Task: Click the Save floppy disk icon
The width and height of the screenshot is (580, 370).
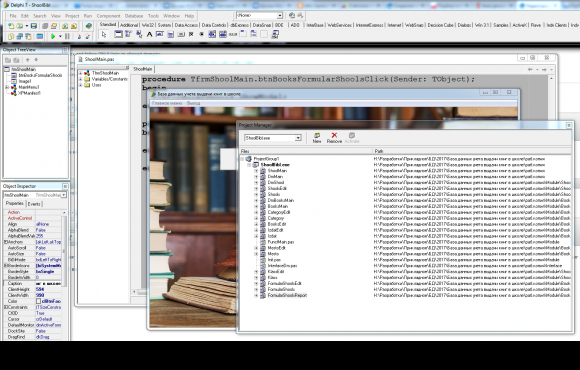Action: [x=34, y=26]
